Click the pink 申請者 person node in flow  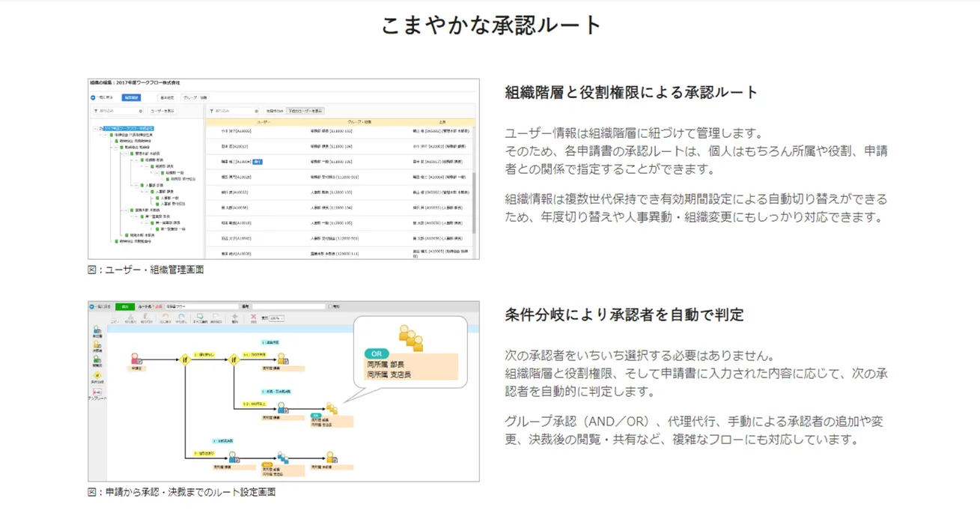coord(136,359)
